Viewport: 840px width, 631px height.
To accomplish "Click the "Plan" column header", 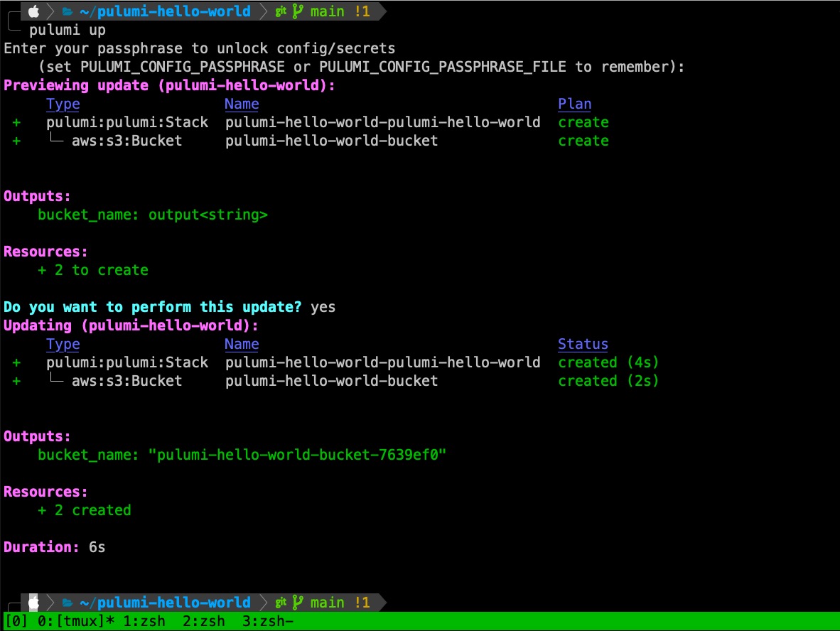I will [575, 104].
